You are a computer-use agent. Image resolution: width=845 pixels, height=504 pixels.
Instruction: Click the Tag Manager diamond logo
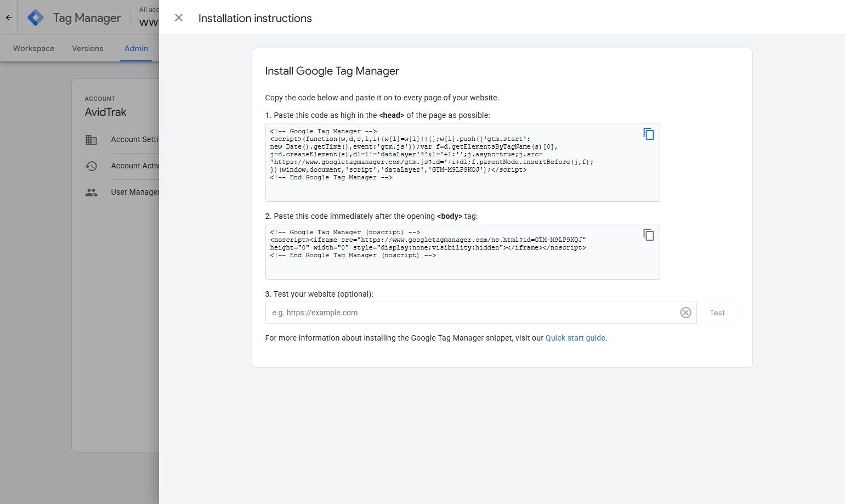point(35,17)
